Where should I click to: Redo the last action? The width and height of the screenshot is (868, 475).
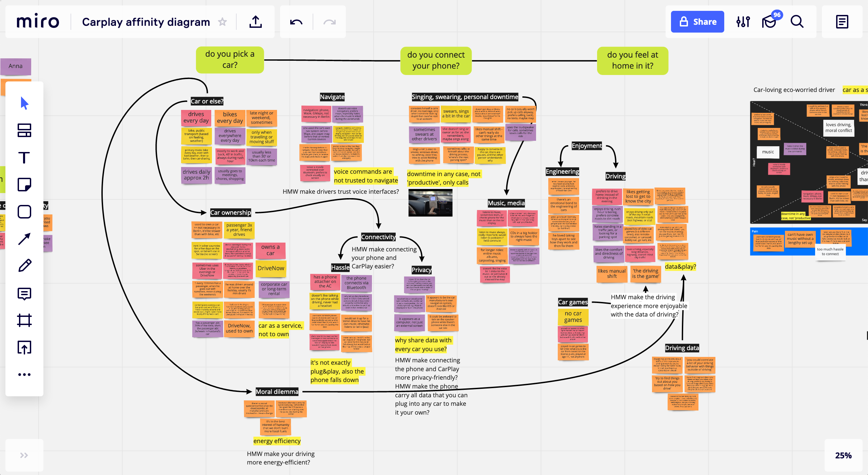(x=330, y=22)
